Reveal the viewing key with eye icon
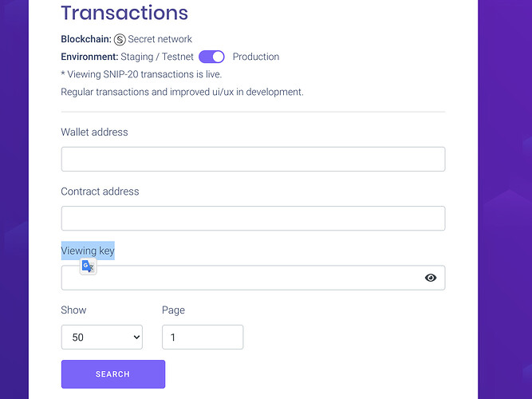Screen dimensions: 532x399 431,278
